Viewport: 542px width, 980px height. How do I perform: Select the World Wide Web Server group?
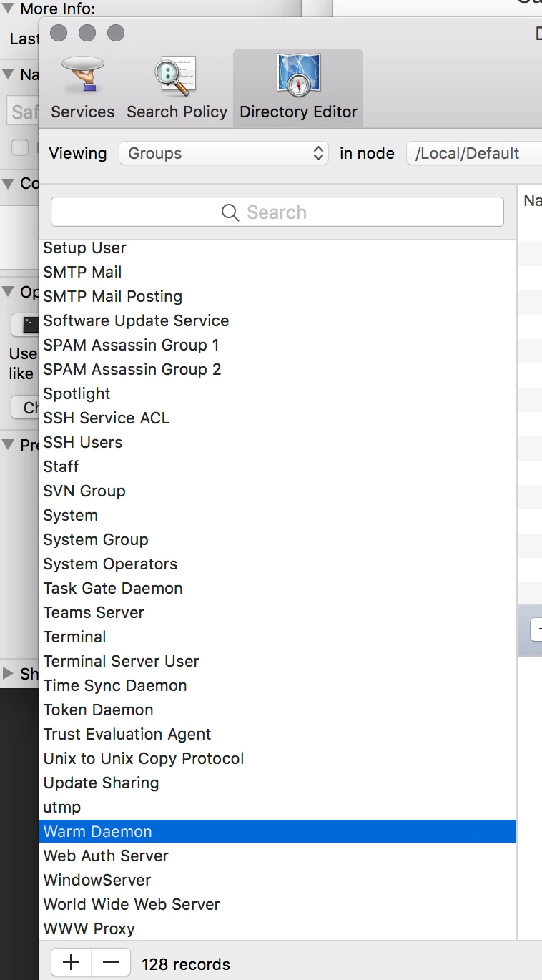[x=277, y=904]
